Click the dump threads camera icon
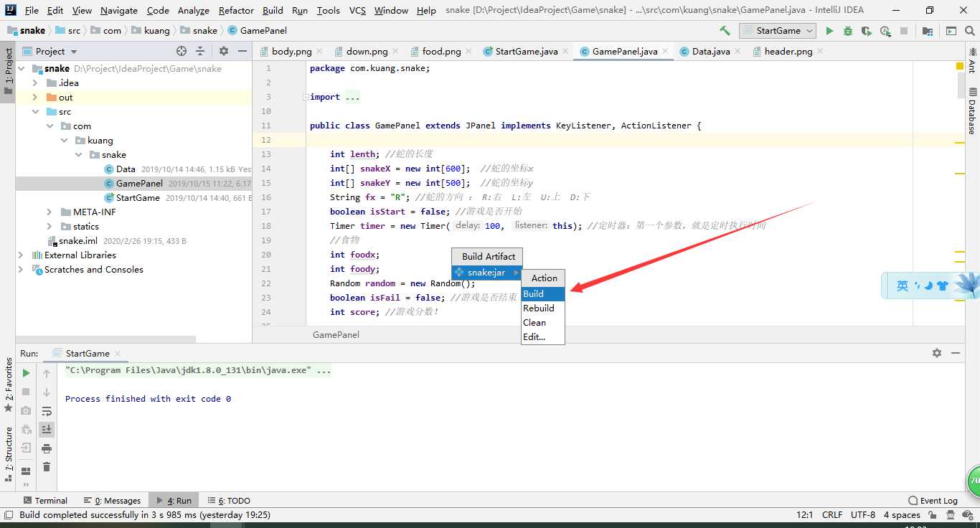Image resolution: width=980 pixels, height=528 pixels. click(x=26, y=410)
